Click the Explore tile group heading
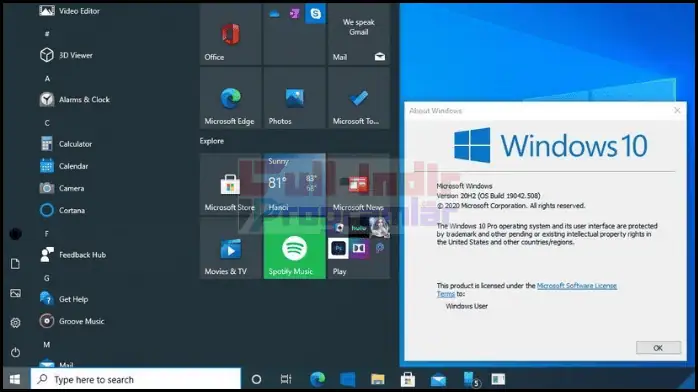 (212, 141)
